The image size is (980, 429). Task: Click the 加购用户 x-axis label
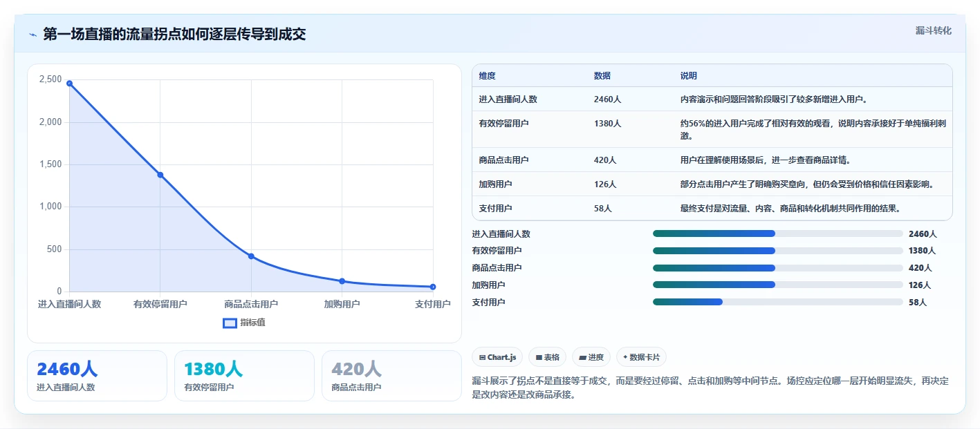[x=342, y=304]
